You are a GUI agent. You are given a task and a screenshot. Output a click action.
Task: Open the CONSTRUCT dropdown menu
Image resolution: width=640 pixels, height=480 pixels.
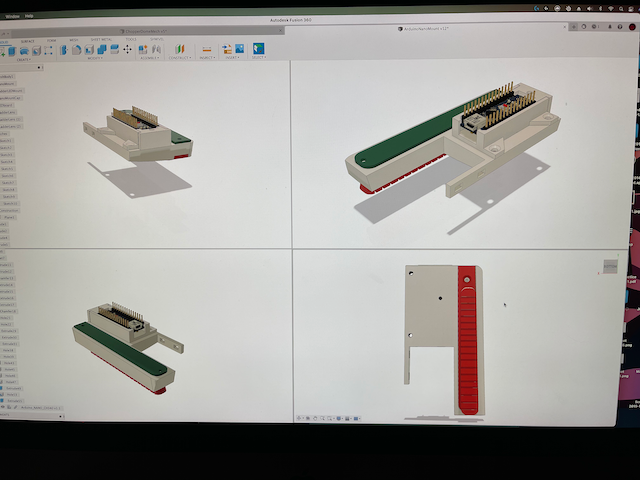pos(180,58)
